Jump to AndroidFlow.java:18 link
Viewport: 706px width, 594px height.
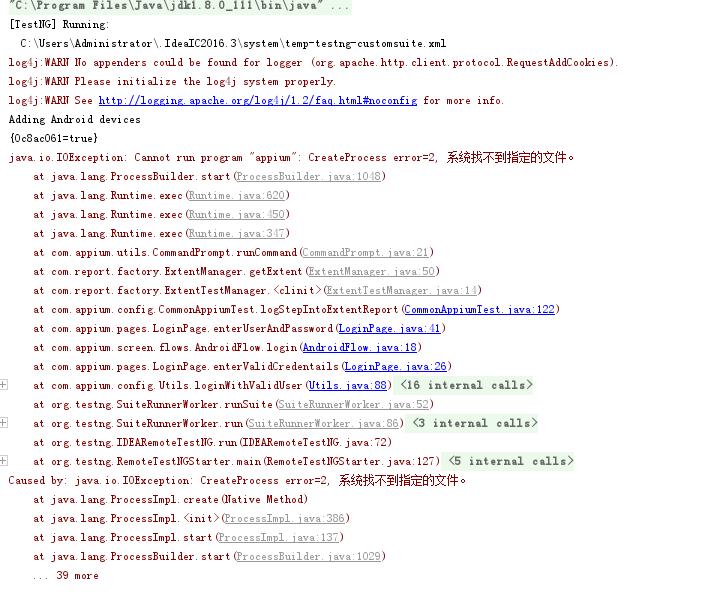[360, 348]
